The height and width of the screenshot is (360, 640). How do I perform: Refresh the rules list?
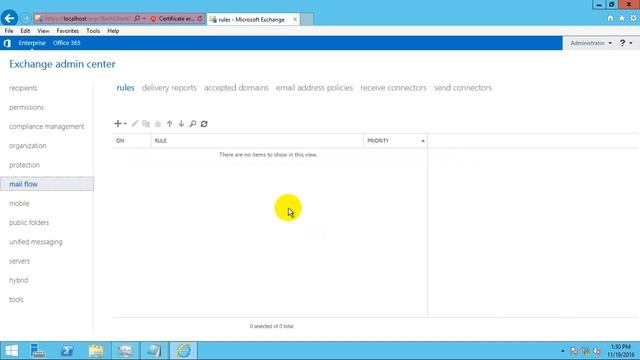[204, 124]
